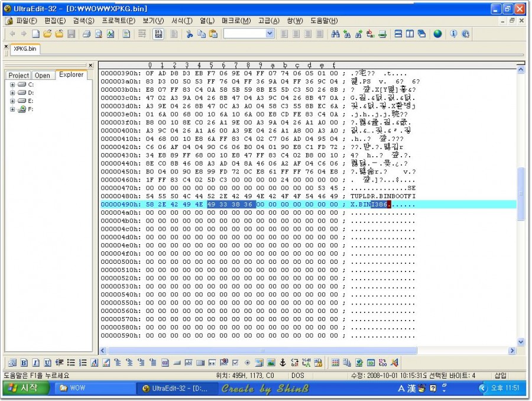
Task: Cut selection with scissors icon
Action: pos(189,34)
